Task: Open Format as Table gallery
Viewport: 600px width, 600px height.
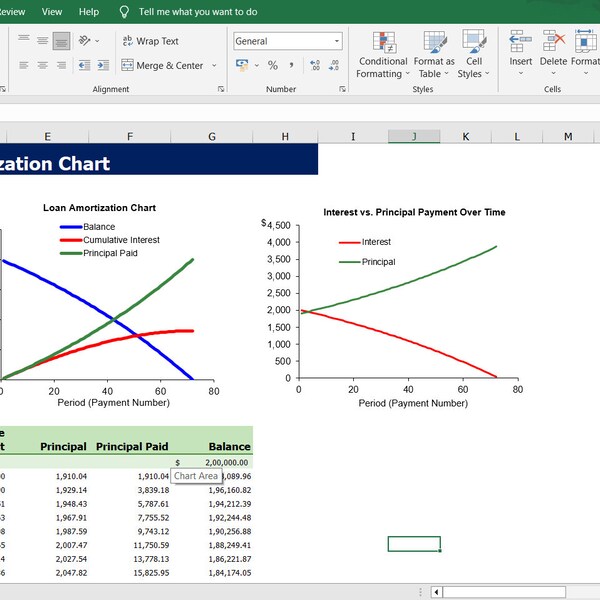Action: click(434, 54)
